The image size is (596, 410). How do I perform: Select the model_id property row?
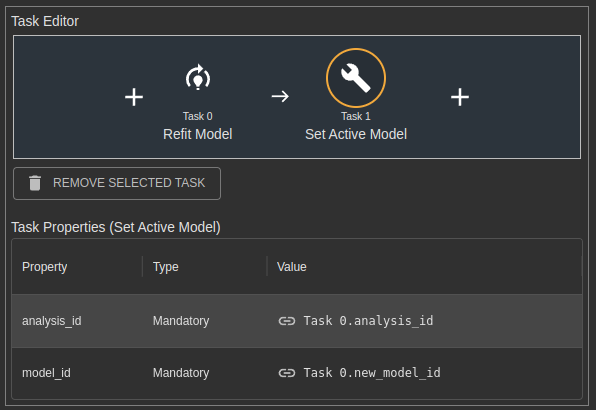[x=297, y=373]
